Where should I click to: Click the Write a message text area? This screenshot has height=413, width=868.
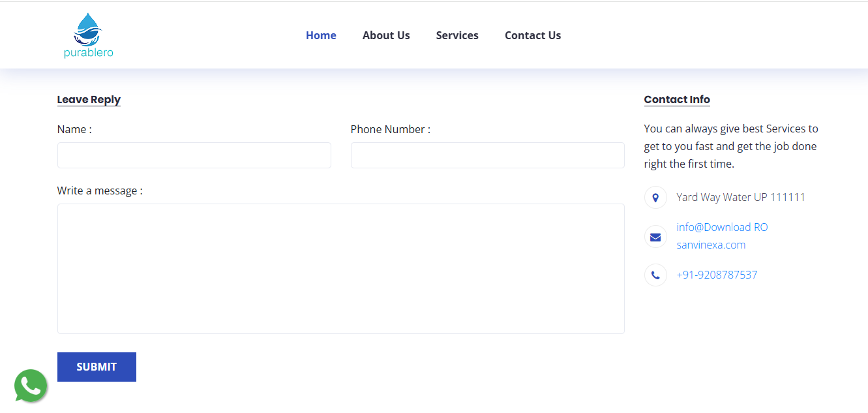[x=340, y=269]
